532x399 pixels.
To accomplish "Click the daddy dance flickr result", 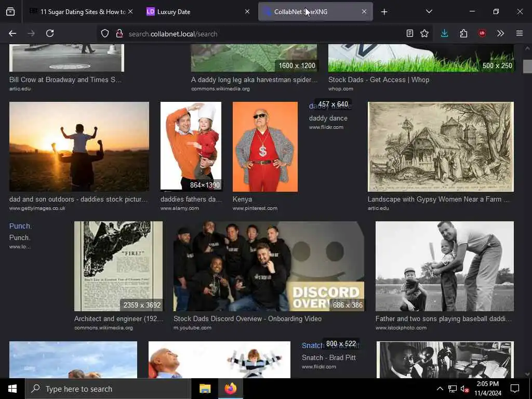I will coord(328,118).
